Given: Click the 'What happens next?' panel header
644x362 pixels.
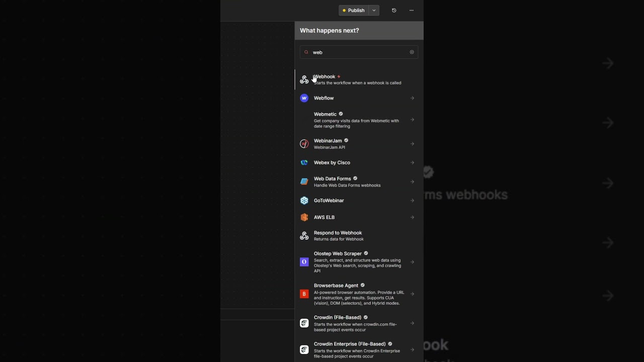Looking at the screenshot, I should 359,30.
